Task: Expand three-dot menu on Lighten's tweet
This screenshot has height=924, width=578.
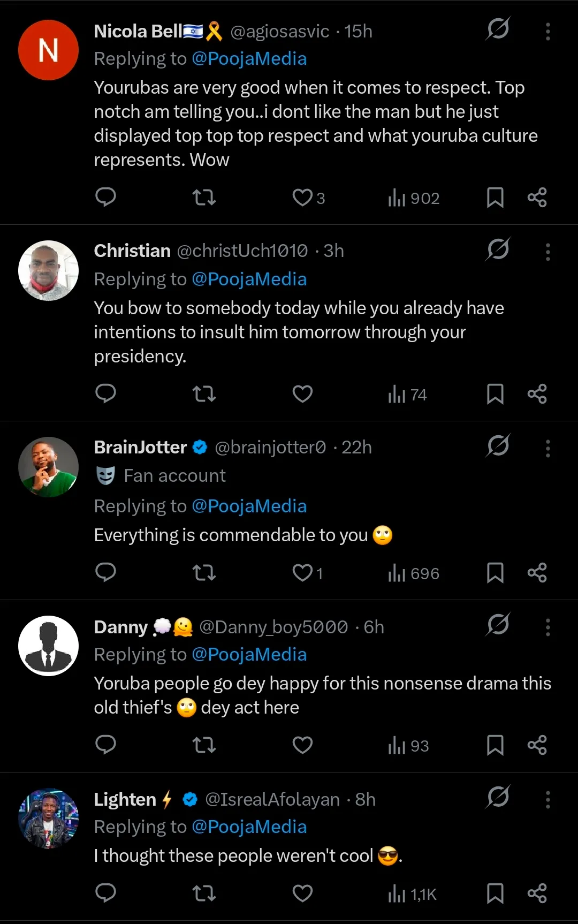Action: pos(547,799)
